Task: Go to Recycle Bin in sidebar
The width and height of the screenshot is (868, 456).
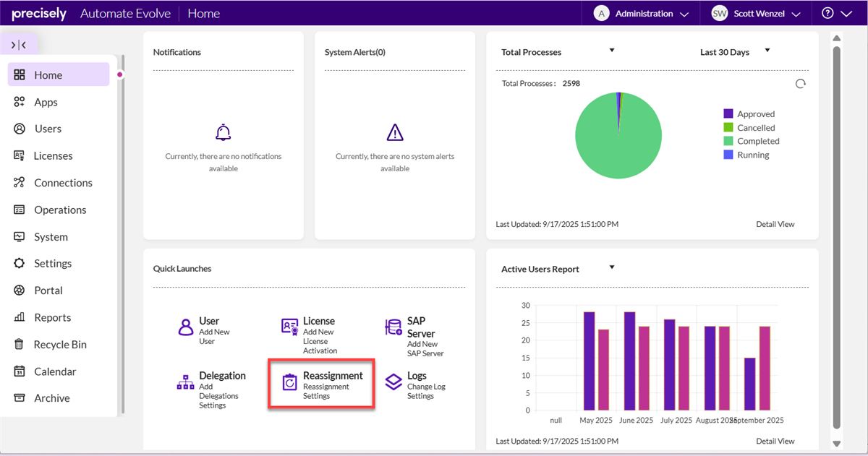Action: coord(60,345)
